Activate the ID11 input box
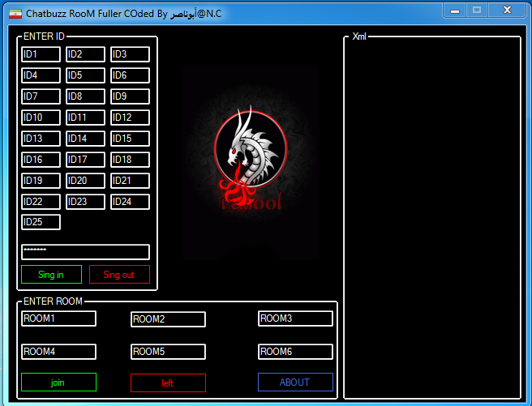The image size is (532, 406). tap(85, 118)
